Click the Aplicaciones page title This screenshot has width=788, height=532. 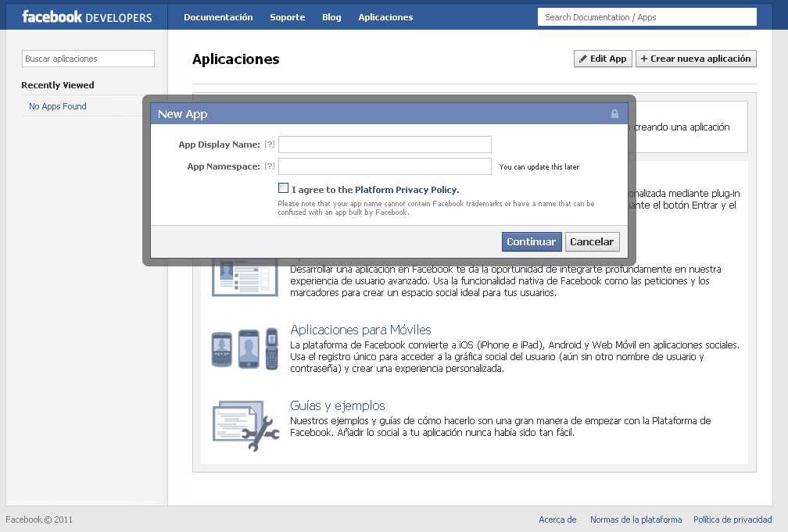tap(236, 59)
